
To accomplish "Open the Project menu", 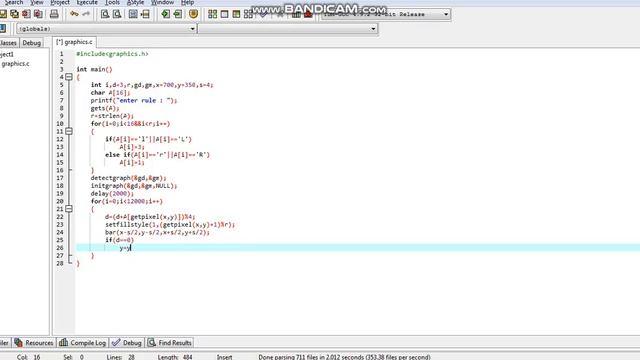I will 60,2.
